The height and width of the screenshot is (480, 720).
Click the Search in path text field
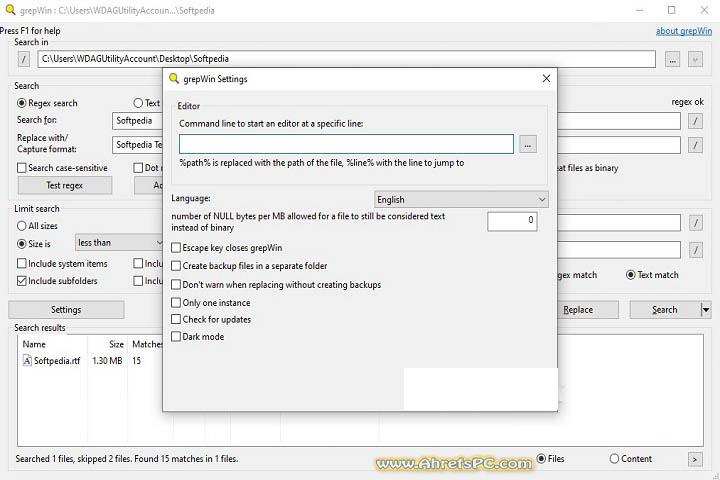point(347,59)
